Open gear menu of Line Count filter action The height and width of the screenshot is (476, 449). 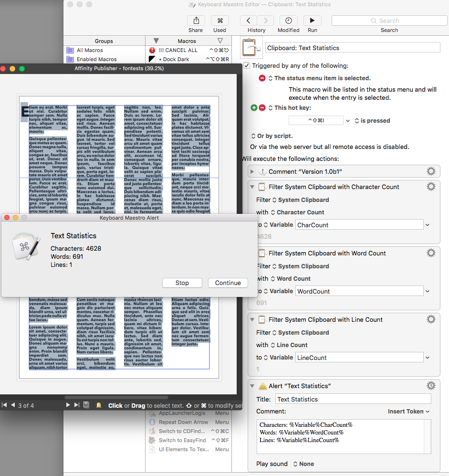431,319
